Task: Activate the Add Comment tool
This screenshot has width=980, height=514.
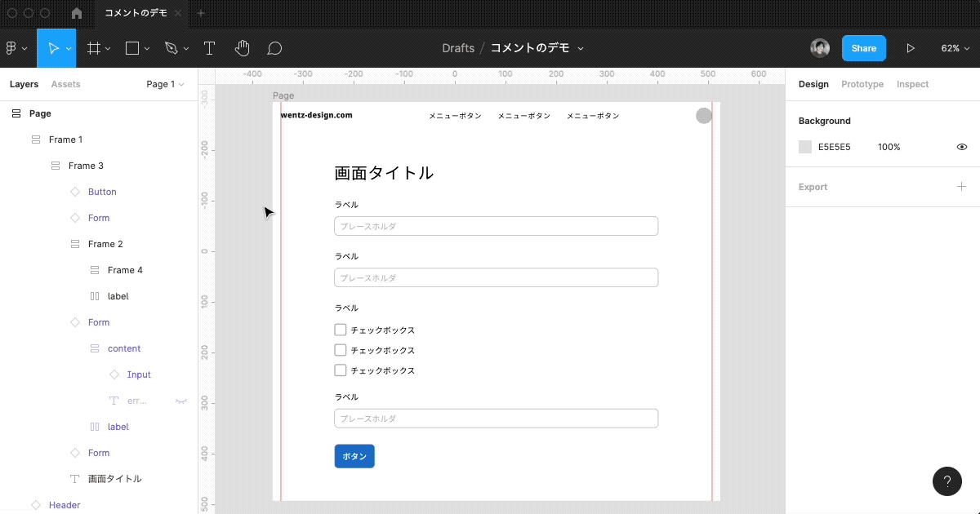Action: click(x=275, y=48)
